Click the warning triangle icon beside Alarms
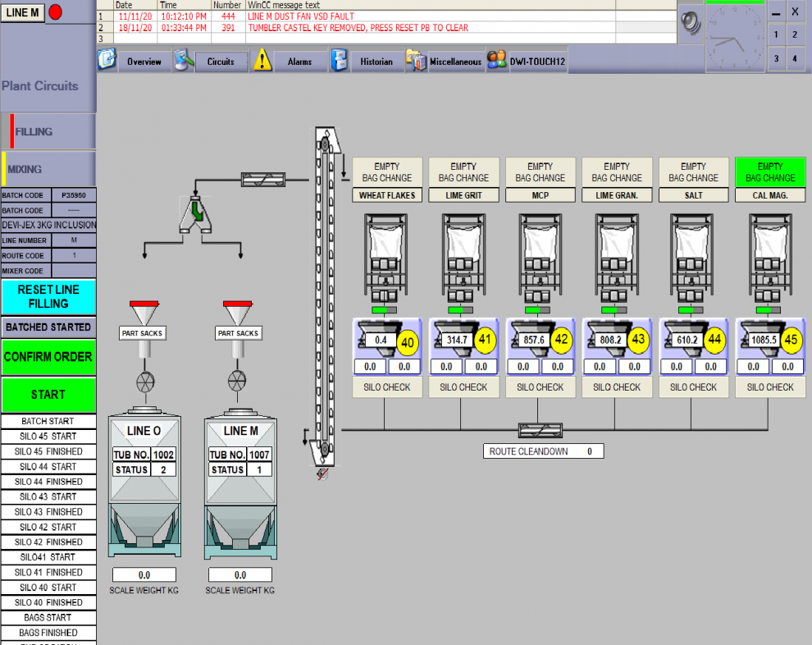The width and height of the screenshot is (812, 645). pos(262,61)
